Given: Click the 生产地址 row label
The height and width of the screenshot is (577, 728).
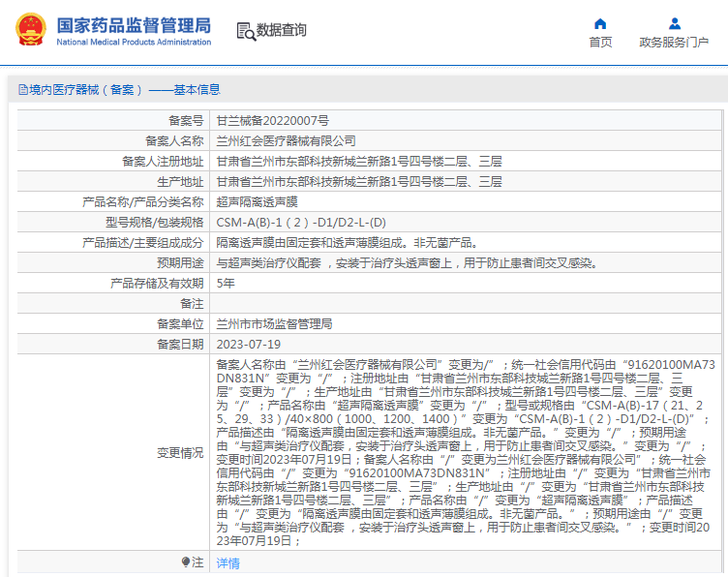Looking at the screenshot, I should pyautogui.click(x=180, y=182).
